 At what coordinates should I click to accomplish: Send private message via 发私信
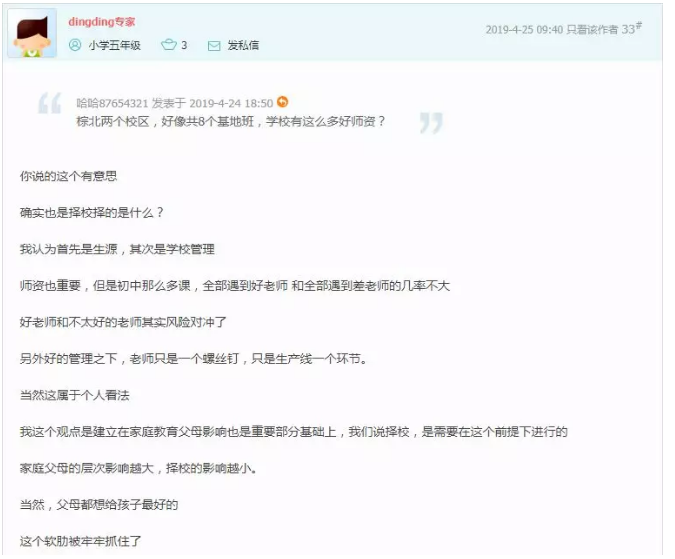(x=243, y=45)
